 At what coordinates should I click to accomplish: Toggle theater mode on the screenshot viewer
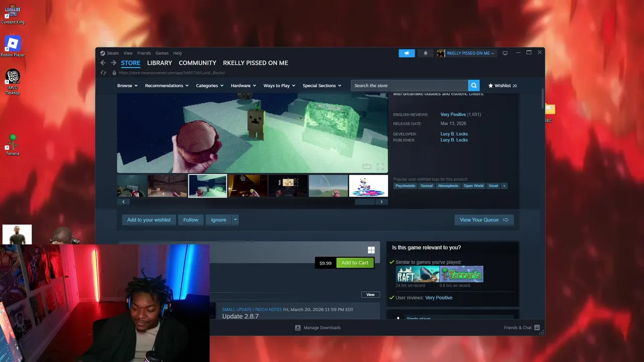(x=367, y=166)
